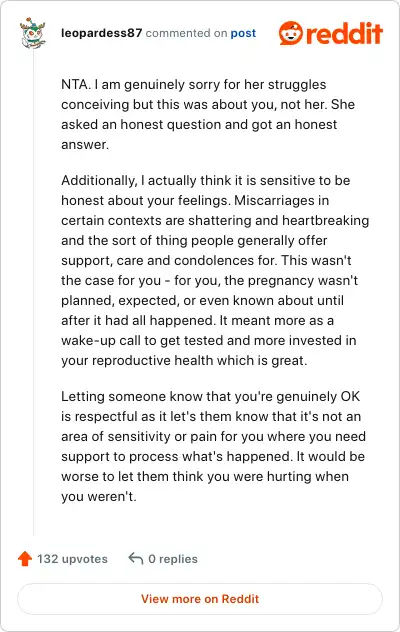Image resolution: width=400 pixels, height=632 pixels.
Task: Click the leopardess87 avatar image
Action: (33, 33)
